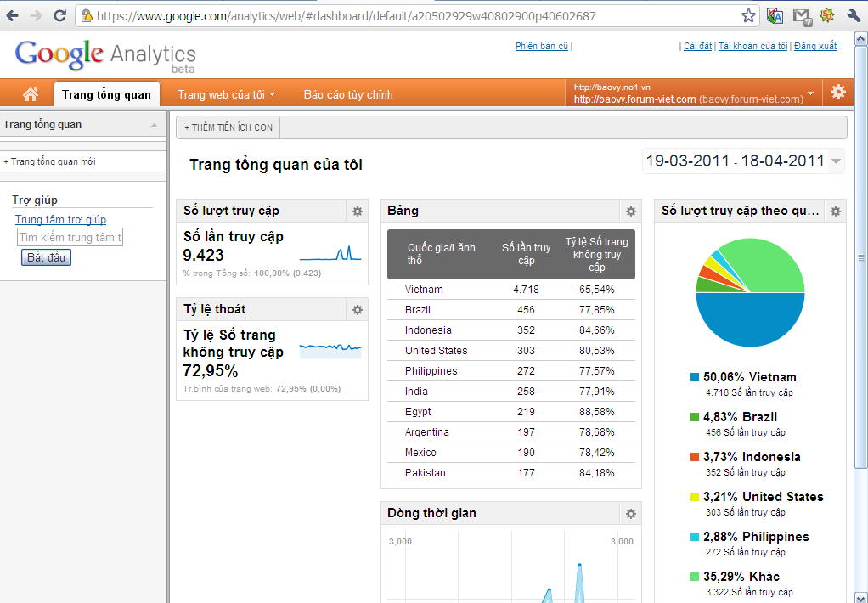Open the settings gear in the orange bar

click(x=838, y=92)
